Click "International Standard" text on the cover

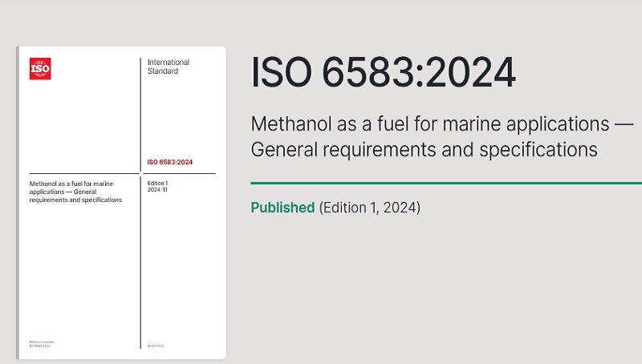point(169,66)
